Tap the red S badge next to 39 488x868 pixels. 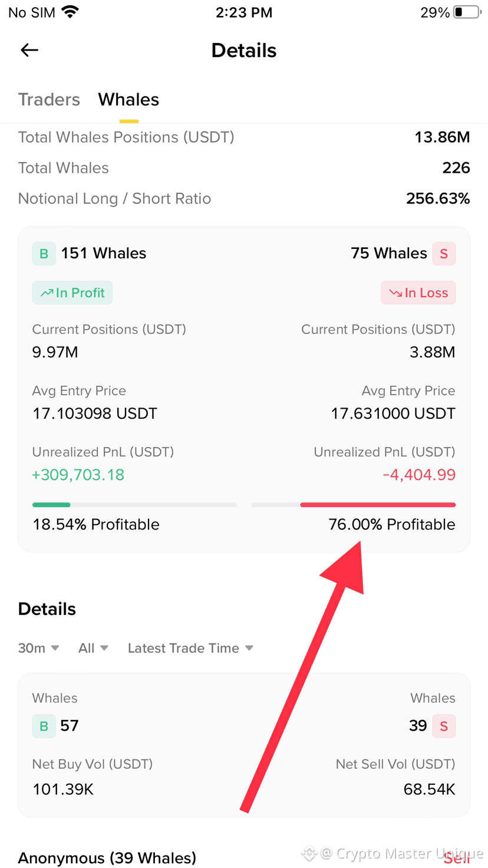[x=444, y=726]
